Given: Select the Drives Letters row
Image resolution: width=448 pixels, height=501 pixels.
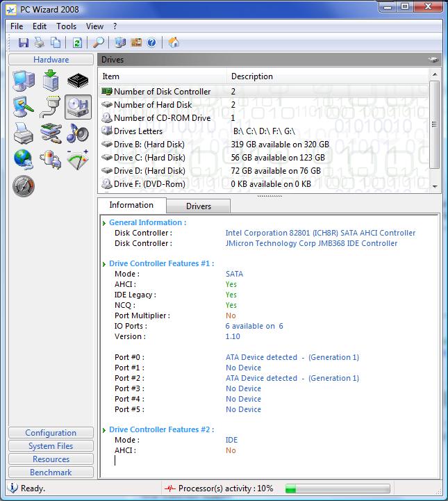Looking at the screenshot, I should click(x=263, y=131).
